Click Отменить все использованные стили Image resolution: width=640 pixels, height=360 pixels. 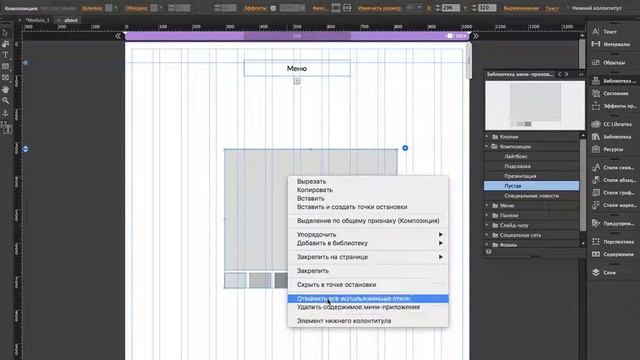(x=368, y=299)
